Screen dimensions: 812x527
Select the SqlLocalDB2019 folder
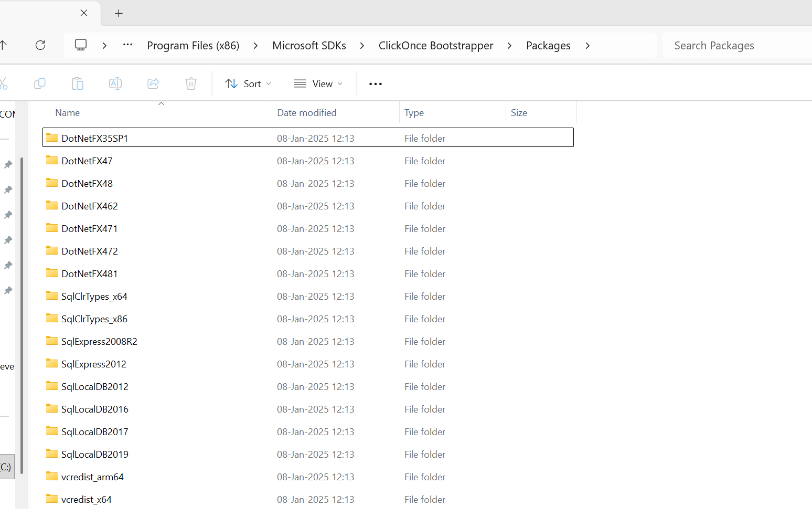tap(308, 454)
